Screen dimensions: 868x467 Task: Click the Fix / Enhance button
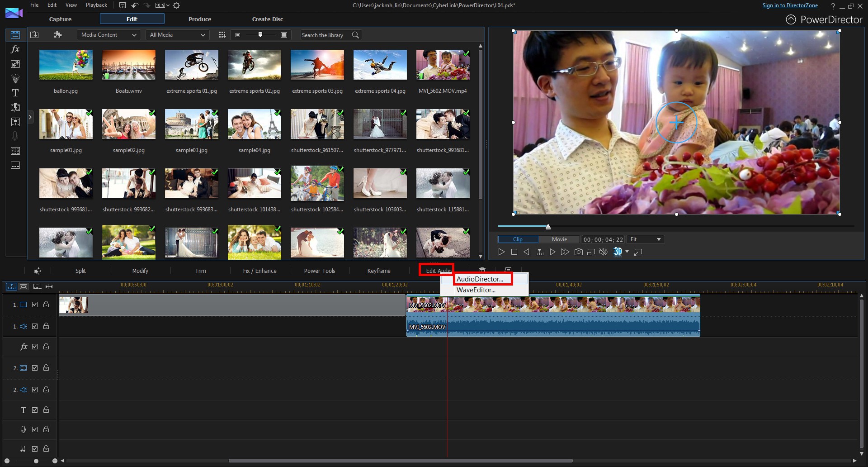coord(259,271)
